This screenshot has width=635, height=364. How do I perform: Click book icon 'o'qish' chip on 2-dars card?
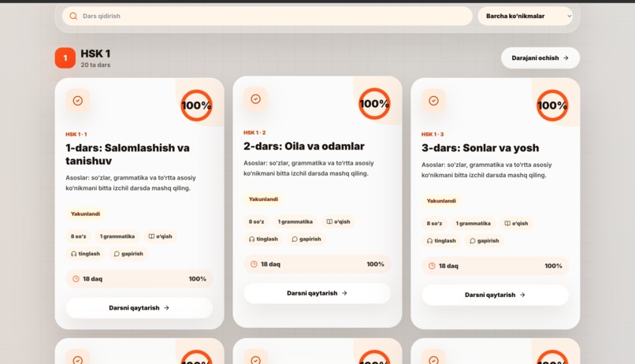coord(338,222)
